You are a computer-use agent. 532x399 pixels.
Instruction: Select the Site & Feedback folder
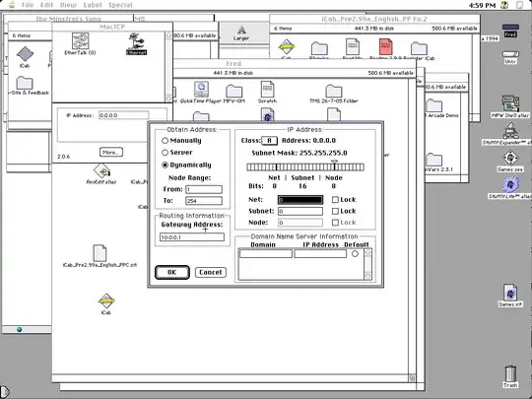click(x=25, y=83)
